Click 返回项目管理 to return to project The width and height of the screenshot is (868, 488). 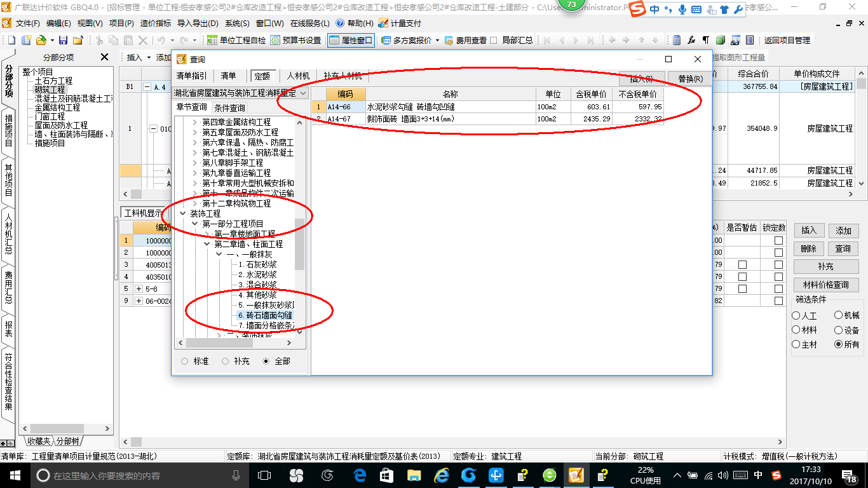click(787, 40)
